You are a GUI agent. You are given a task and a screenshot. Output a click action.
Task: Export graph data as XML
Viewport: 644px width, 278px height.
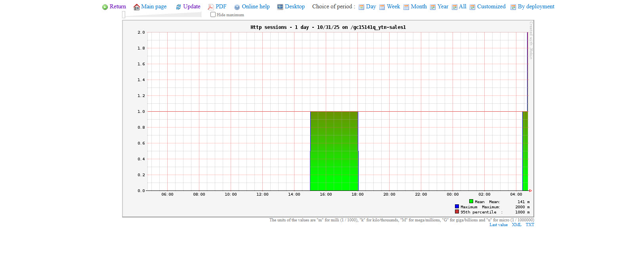[516, 225]
